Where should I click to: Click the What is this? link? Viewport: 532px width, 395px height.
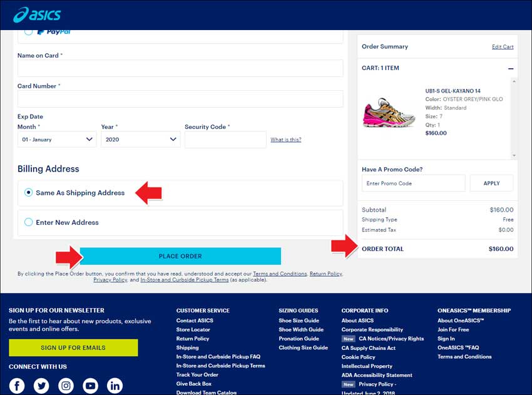[285, 140]
